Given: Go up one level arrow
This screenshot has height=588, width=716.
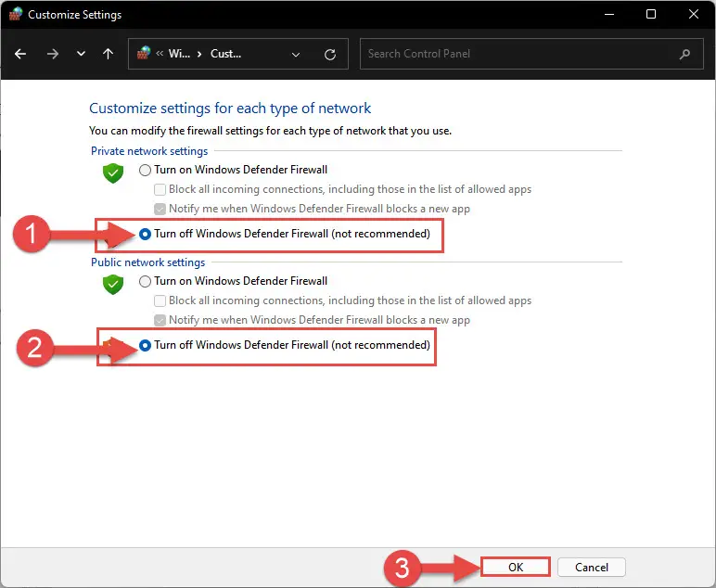Looking at the screenshot, I should [108, 54].
